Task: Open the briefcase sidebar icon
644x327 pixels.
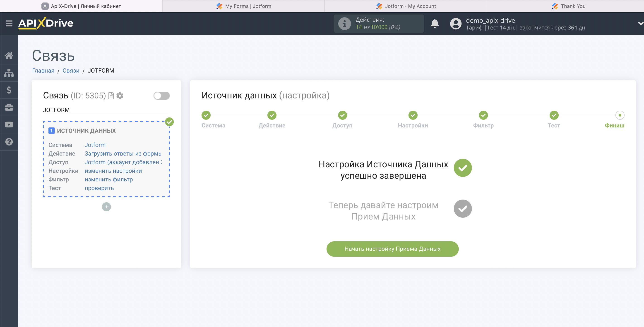Action: pyautogui.click(x=9, y=107)
